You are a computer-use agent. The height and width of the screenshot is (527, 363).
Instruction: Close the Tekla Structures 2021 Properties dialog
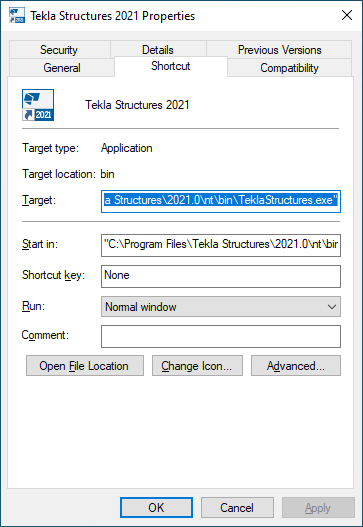coord(347,15)
